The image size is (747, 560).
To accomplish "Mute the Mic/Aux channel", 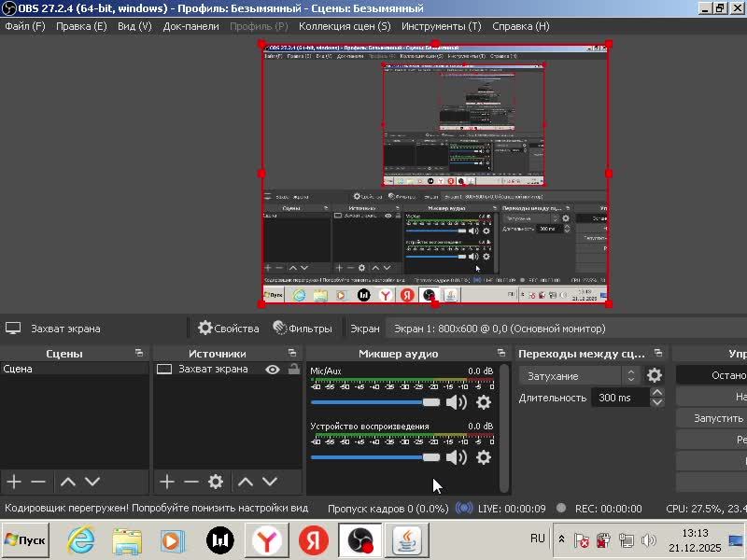I will (456, 402).
